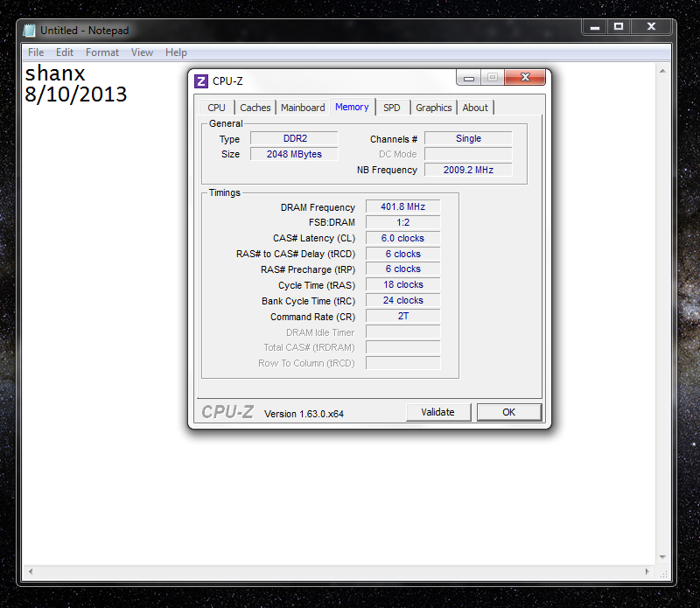Open the About tab in CPU-Z
The image size is (700, 608).
(475, 108)
